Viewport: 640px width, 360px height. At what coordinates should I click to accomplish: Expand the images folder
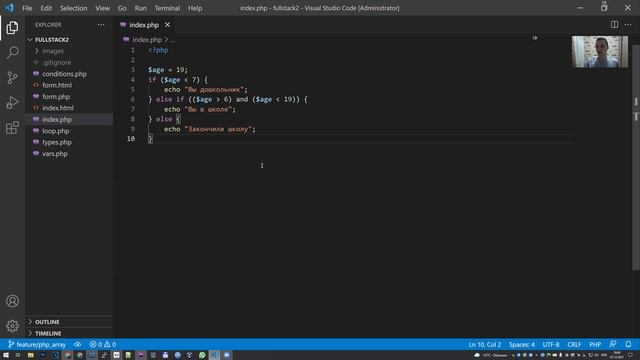coord(53,51)
